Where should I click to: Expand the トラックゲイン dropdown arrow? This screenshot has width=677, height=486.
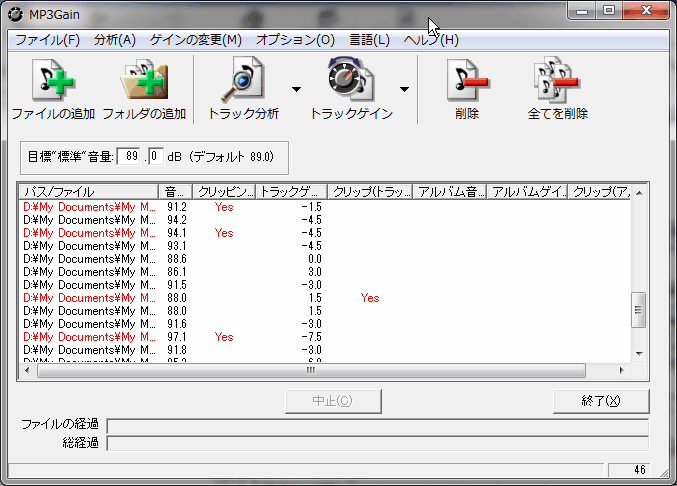pos(404,88)
